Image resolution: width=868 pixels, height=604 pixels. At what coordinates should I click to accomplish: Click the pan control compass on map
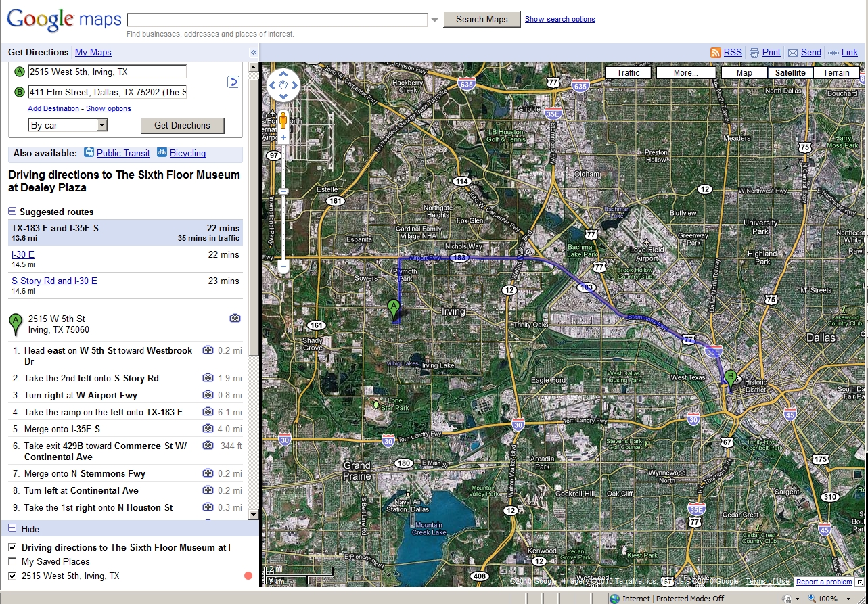(x=283, y=85)
